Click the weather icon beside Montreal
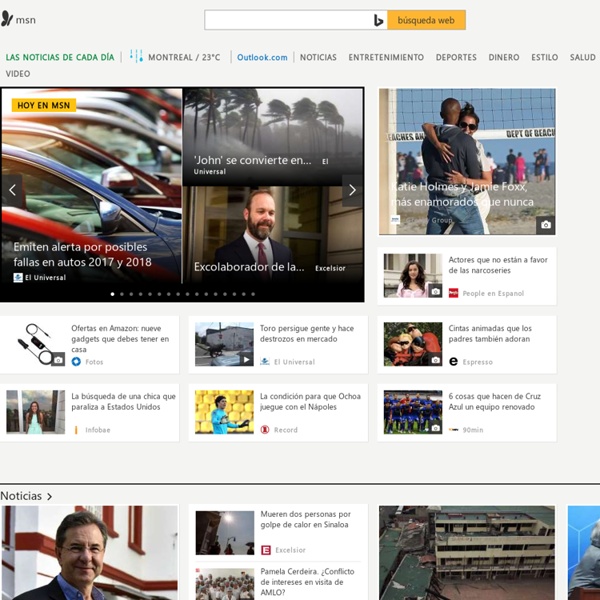This screenshot has width=600, height=600. [x=136, y=57]
